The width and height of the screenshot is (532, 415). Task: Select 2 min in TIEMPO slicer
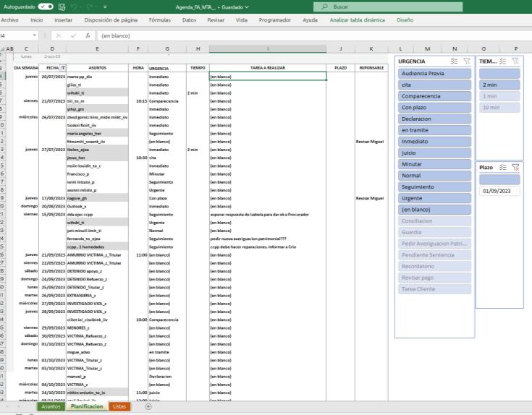coord(499,85)
